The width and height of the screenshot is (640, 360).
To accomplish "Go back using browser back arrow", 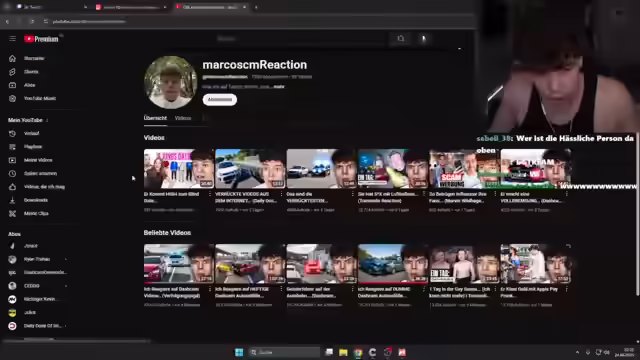I will click(x=7, y=21).
